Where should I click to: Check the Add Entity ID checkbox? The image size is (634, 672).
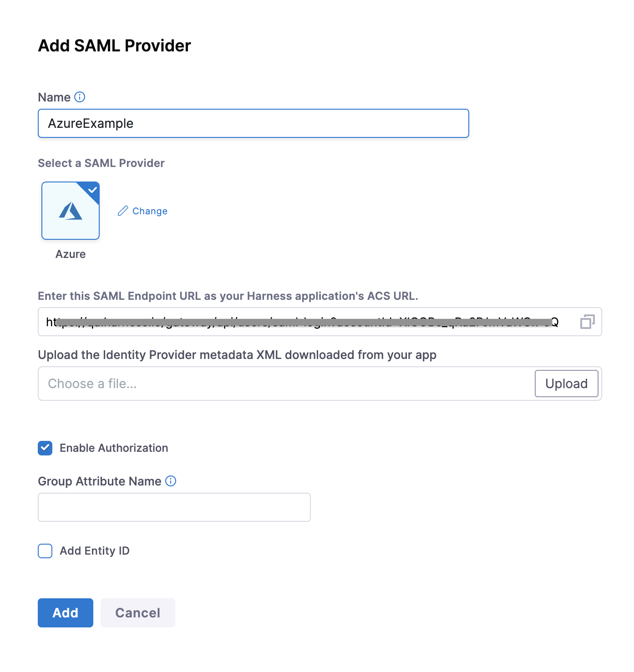pyautogui.click(x=45, y=551)
